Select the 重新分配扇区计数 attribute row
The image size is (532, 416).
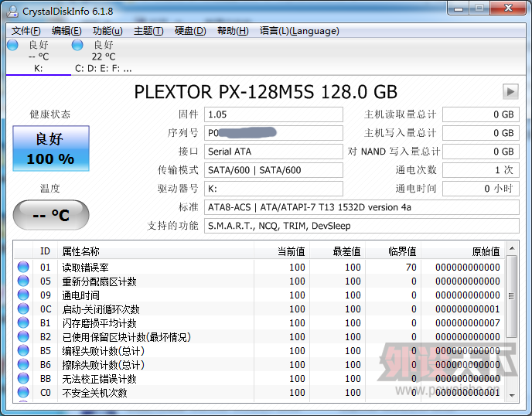(259, 281)
